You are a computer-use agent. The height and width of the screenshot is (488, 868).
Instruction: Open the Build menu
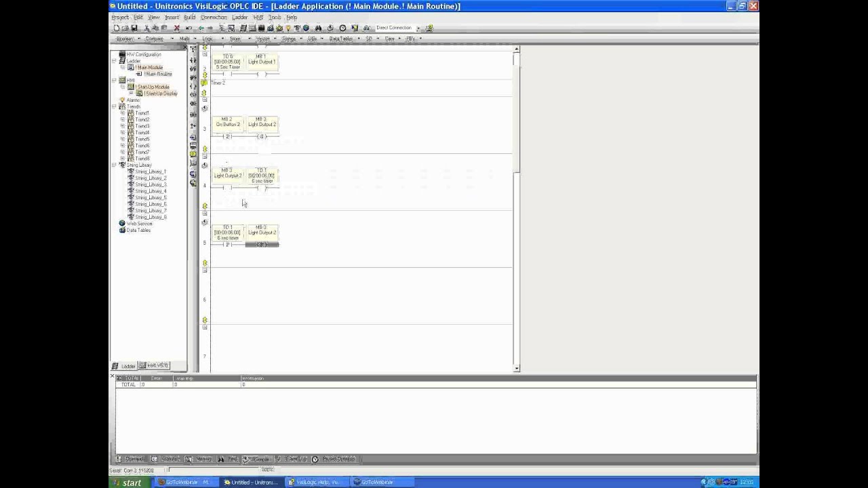[x=190, y=17]
